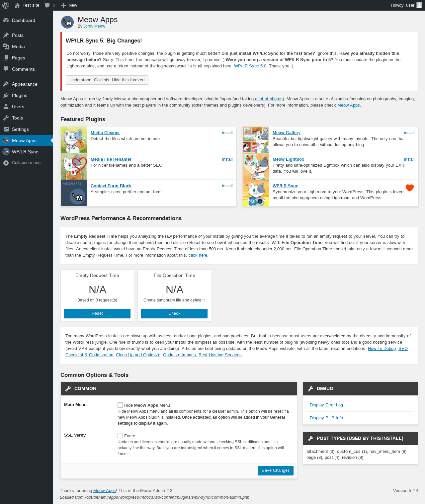Open the Jordy Meow author link
The width and height of the screenshot is (425, 504).
[94, 26]
